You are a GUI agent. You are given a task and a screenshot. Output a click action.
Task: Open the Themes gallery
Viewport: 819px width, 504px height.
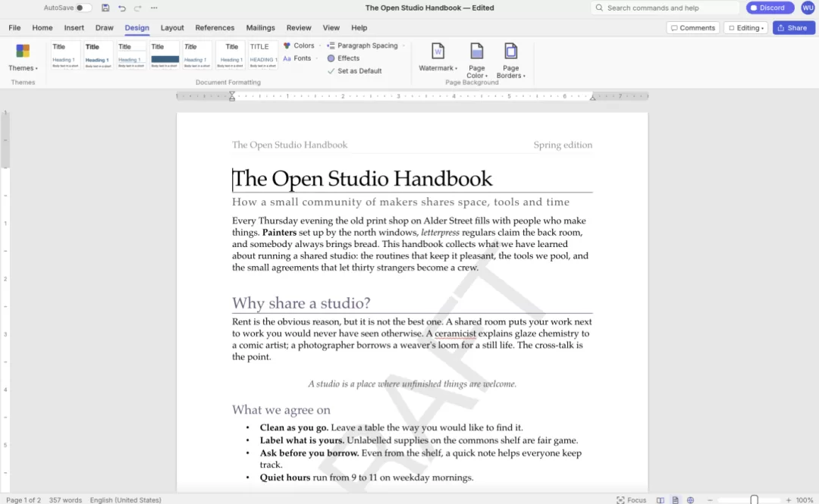point(23,58)
